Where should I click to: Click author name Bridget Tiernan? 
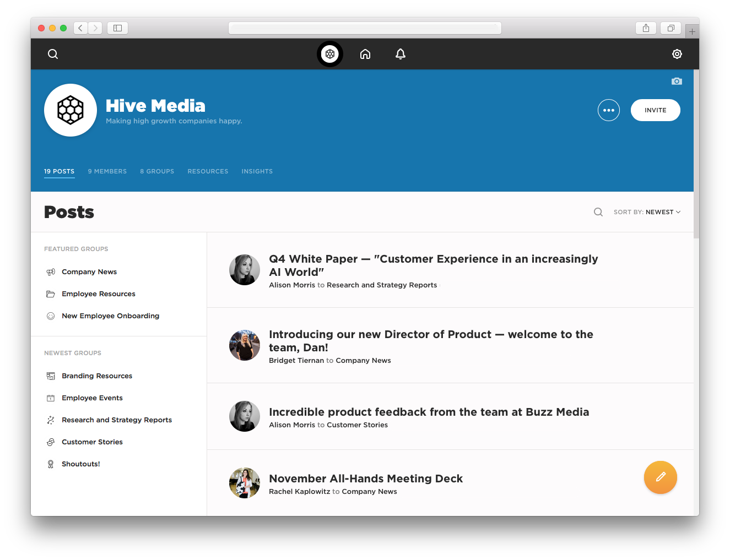click(296, 361)
